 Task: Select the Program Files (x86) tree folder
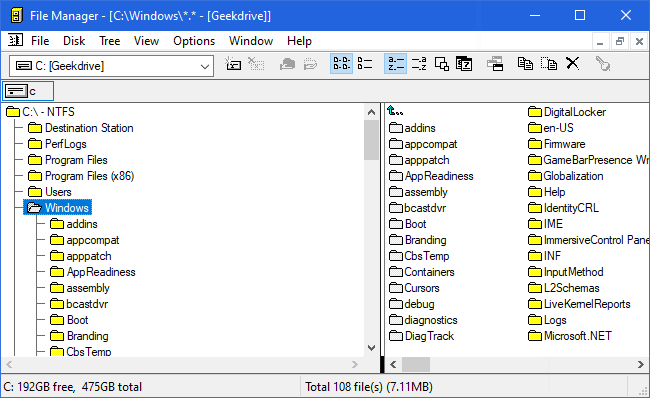[81, 176]
